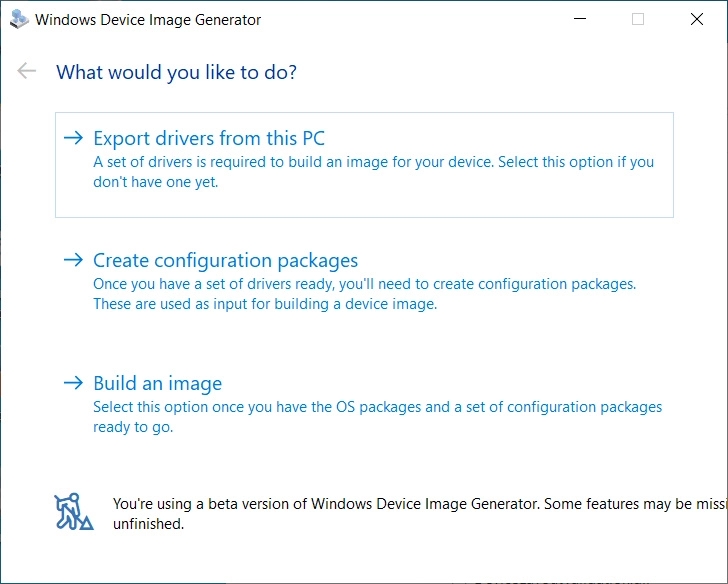Choose Create configuration packages option
The height and width of the screenshot is (584, 728).
tap(225, 260)
